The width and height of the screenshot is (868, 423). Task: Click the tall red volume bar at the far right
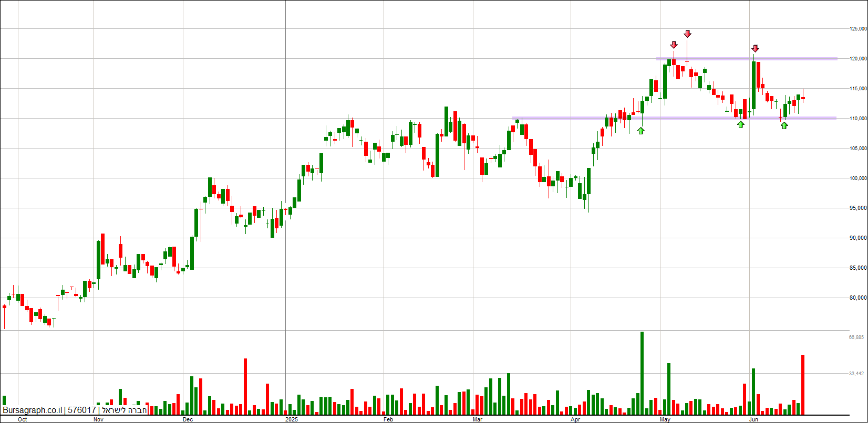click(x=803, y=385)
